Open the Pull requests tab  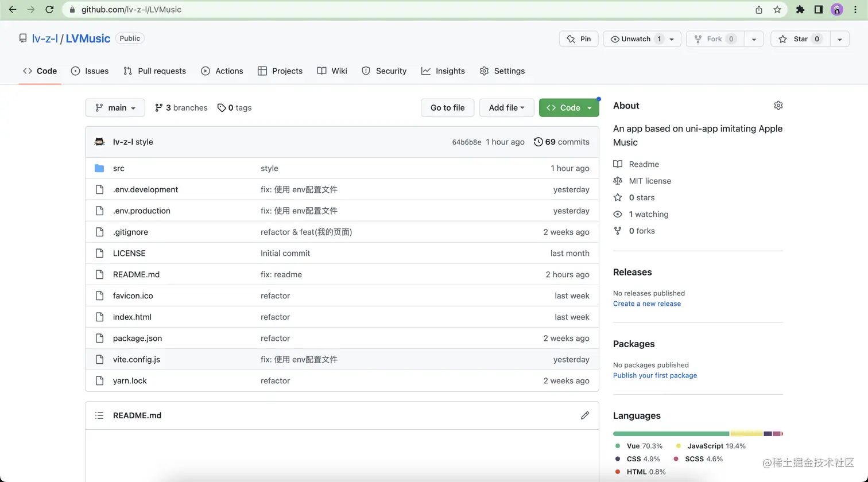154,71
